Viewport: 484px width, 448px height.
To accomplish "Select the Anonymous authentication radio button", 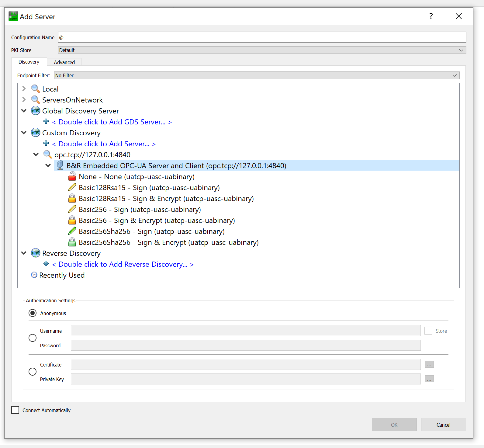I will point(33,313).
